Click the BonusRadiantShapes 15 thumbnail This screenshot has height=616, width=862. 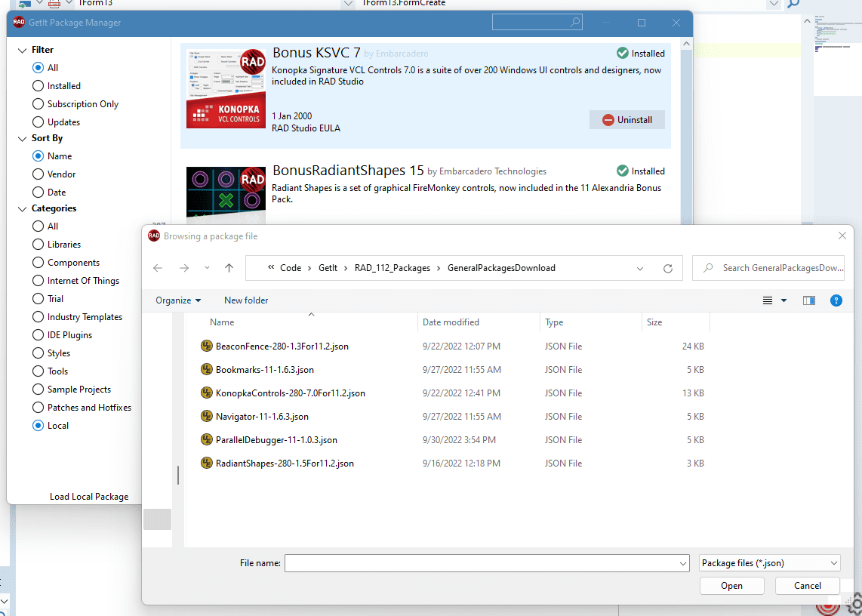(226, 196)
